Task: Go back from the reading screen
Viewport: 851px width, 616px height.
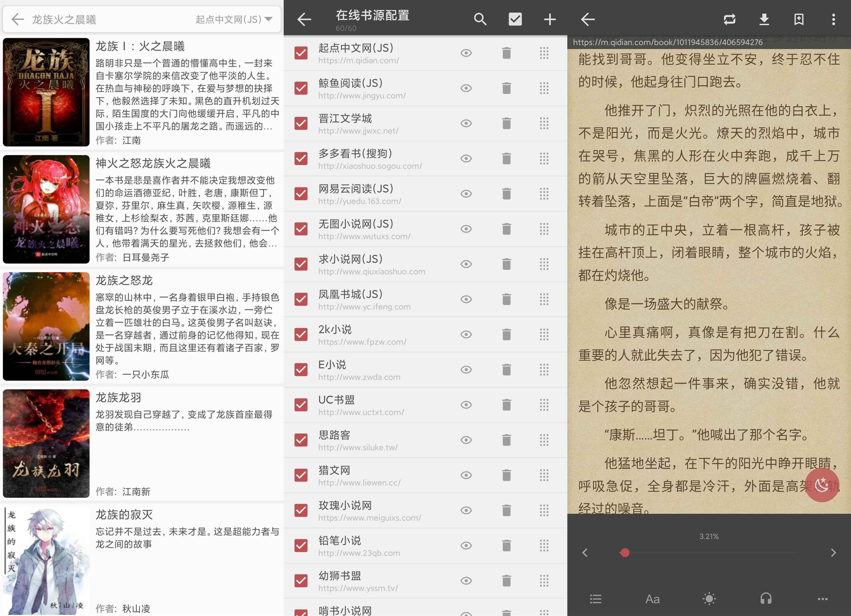Action: (588, 19)
